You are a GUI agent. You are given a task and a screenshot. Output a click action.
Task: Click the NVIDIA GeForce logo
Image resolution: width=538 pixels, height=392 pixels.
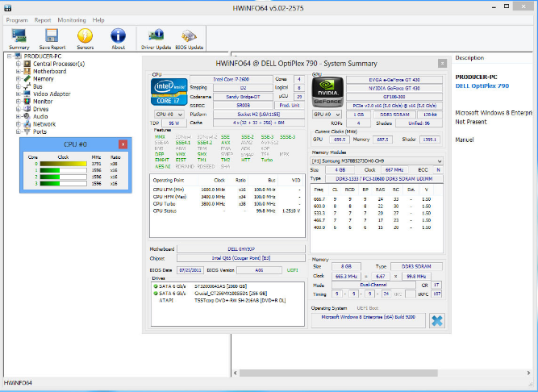click(x=327, y=92)
